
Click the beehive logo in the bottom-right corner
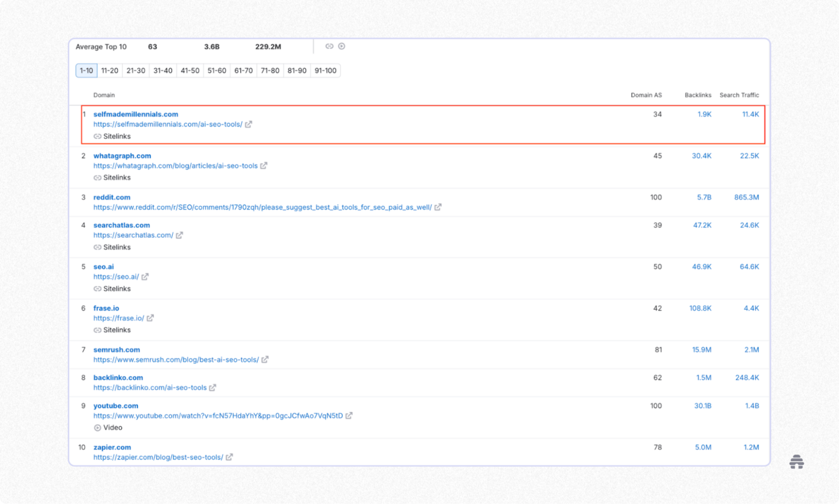pos(797,462)
